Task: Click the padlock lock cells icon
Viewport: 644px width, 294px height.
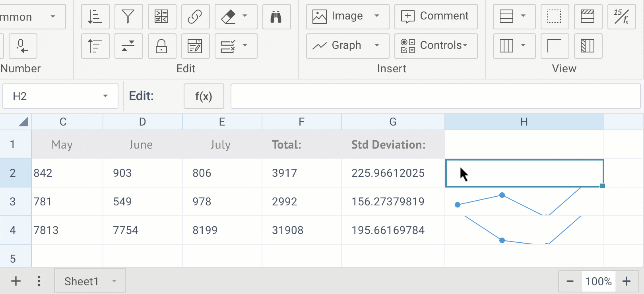Action: pyautogui.click(x=161, y=46)
